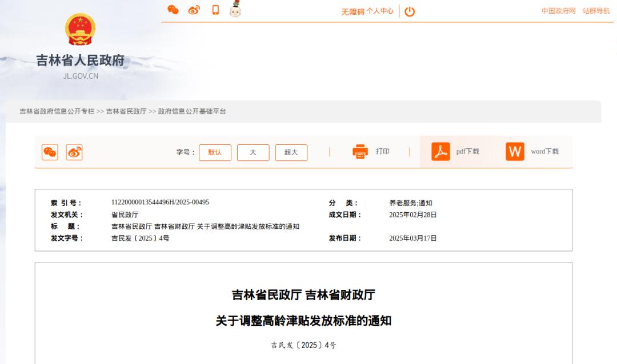617x364 pixels.
Task: Switch font size to 大
Action: pos(253,152)
